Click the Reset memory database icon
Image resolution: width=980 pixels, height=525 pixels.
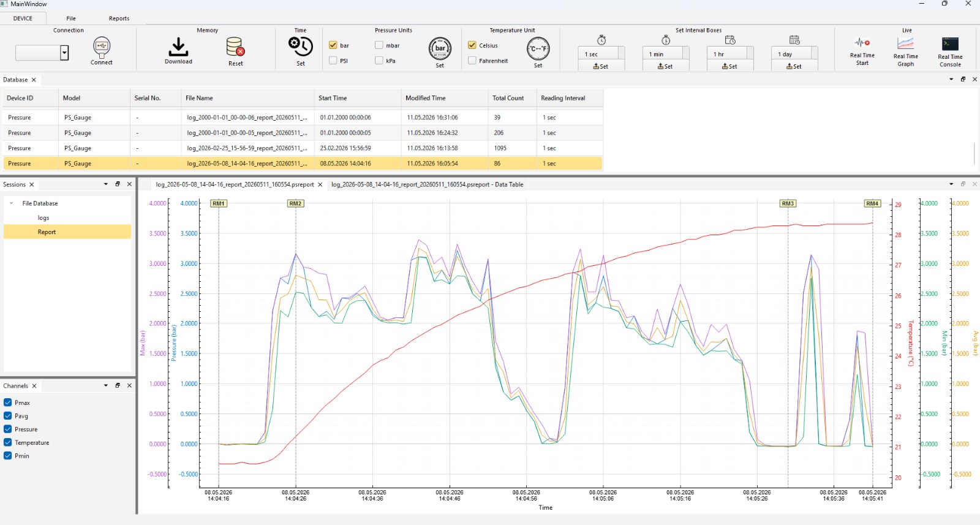point(236,47)
